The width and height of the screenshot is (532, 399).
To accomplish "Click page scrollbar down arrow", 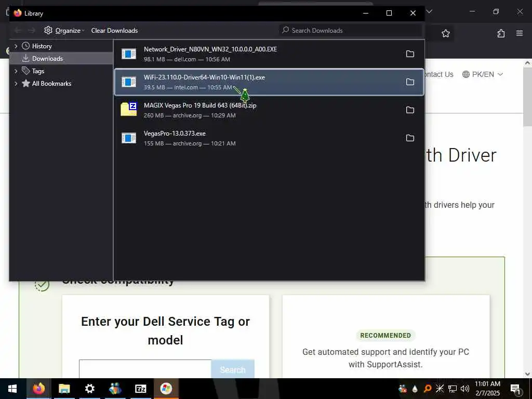I will point(528,374).
